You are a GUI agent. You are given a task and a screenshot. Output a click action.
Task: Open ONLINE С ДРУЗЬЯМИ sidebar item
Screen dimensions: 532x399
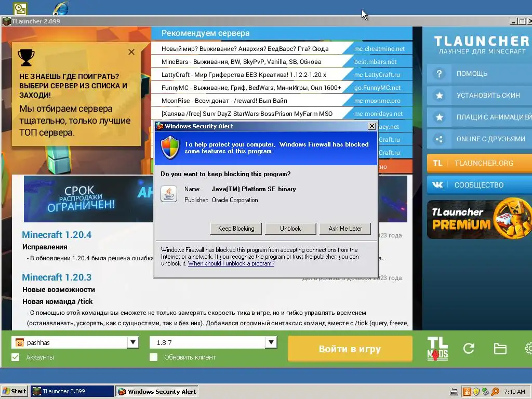click(480, 139)
